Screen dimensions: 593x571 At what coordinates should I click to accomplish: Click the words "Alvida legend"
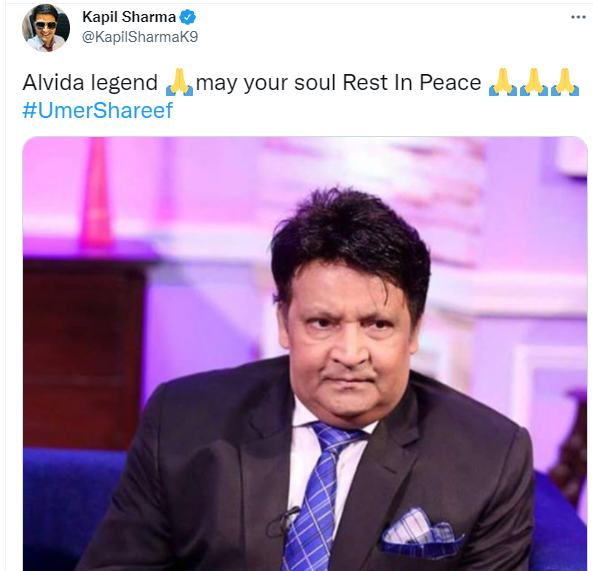pos(90,82)
